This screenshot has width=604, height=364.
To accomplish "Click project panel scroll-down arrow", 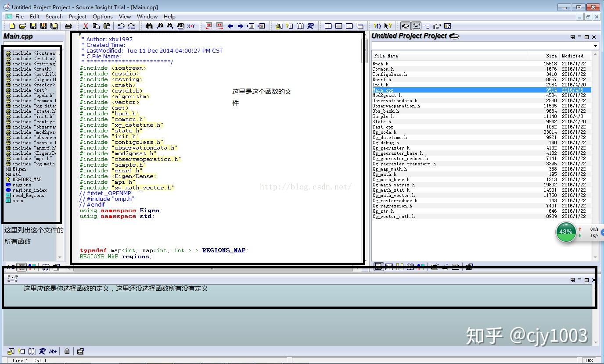I will [x=595, y=257].
